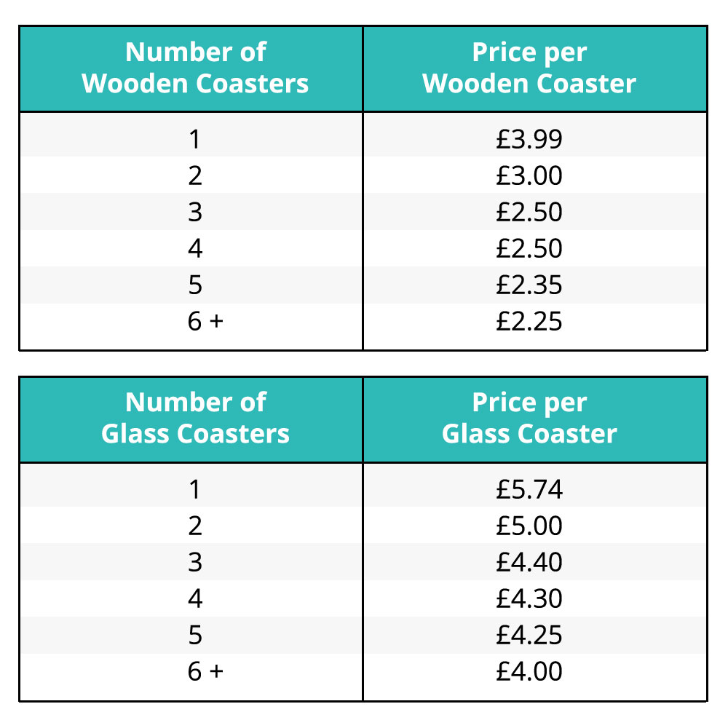Screen dimensions: 728x728
Task: Click the 'Price per Wooden Coaster' header
Action: [x=529, y=68]
